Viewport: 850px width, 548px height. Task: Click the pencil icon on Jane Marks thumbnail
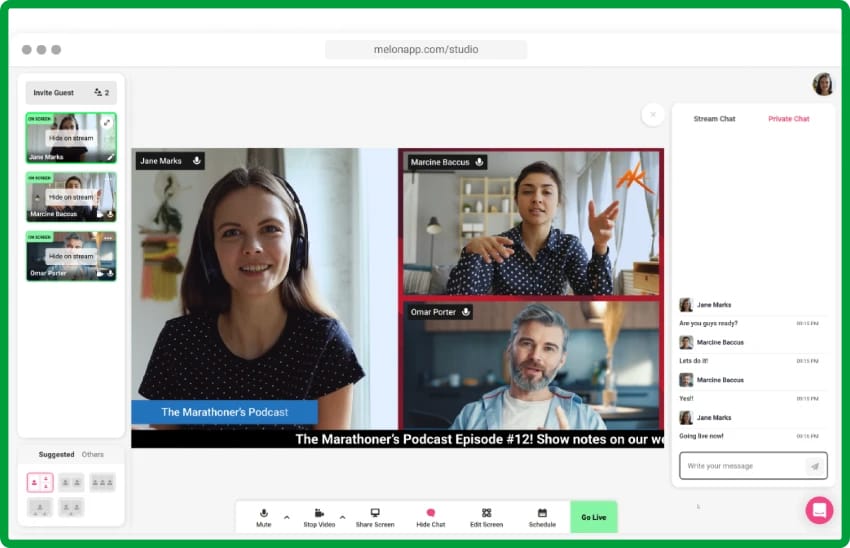pos(110,157)
